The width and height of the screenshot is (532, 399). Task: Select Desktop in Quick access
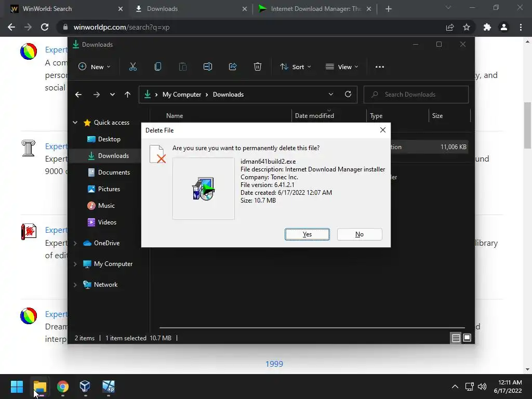click(x=109, y=139)
